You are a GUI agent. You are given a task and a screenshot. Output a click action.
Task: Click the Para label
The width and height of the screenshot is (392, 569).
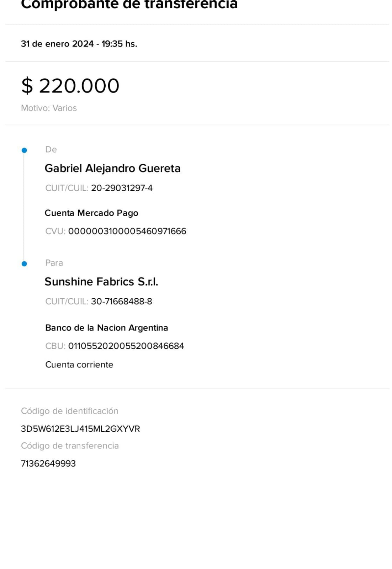[54, 263]
